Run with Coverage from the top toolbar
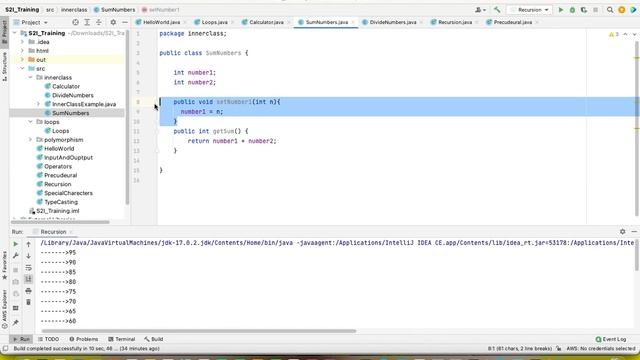 pos(584,10)
